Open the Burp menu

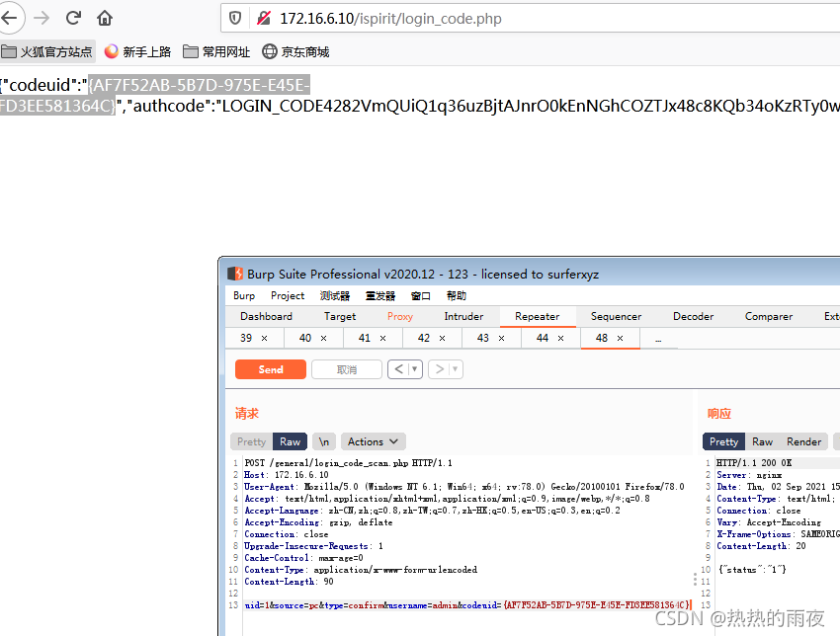tap(244, 295)
